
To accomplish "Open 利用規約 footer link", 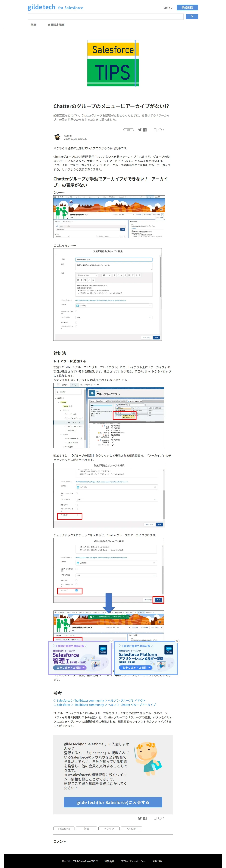I will tap(157, 861).
